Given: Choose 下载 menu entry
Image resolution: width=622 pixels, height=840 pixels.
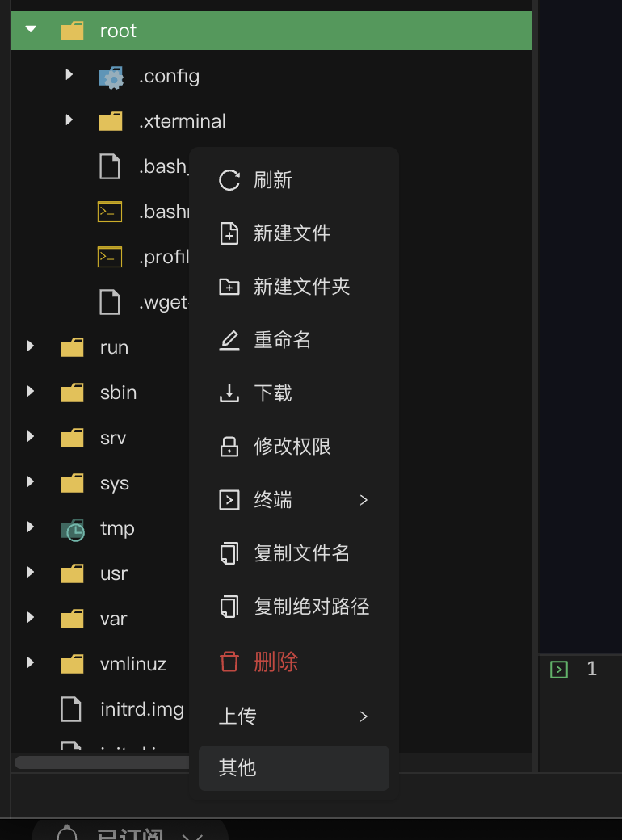Looking at the screenshot, I should (x=293, y=393).
